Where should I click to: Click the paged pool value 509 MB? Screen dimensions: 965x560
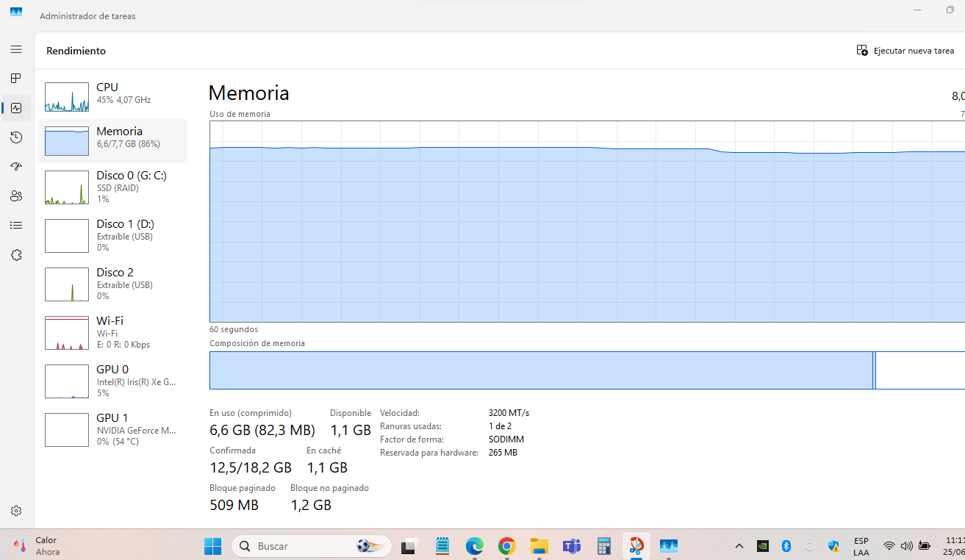234,505
